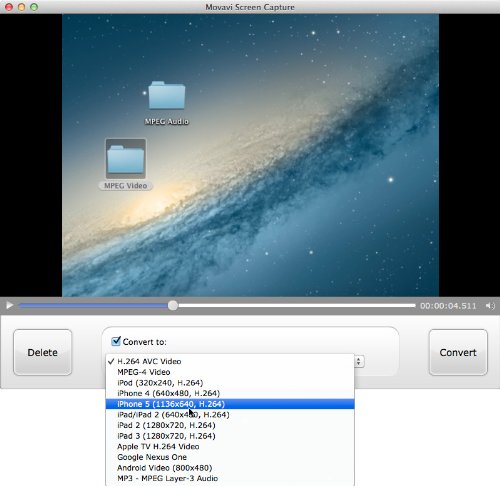
Task: Uncheck the Convert to checkbox
Action: [x=116, y=341]
